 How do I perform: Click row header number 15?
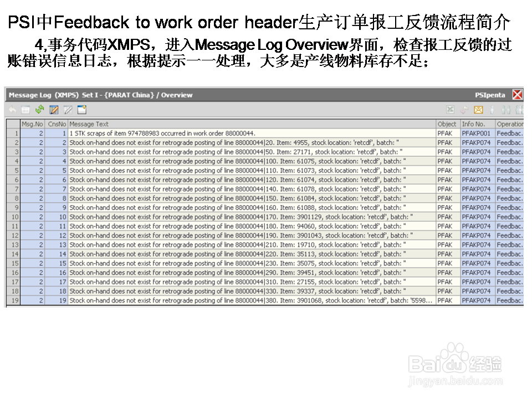13,263
